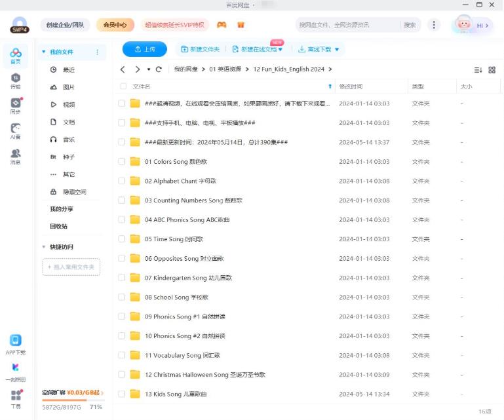This screenshot has height=420, width=504.
Task: Navigate back with the left arrow
Action: 123,69
